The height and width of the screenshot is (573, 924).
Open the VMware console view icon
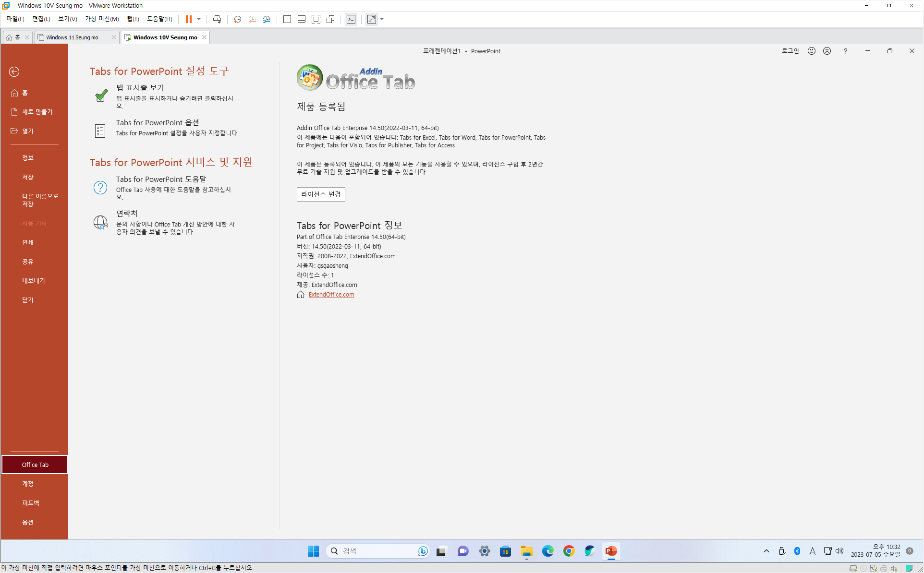pyautogui.click(x=351, y=19)
